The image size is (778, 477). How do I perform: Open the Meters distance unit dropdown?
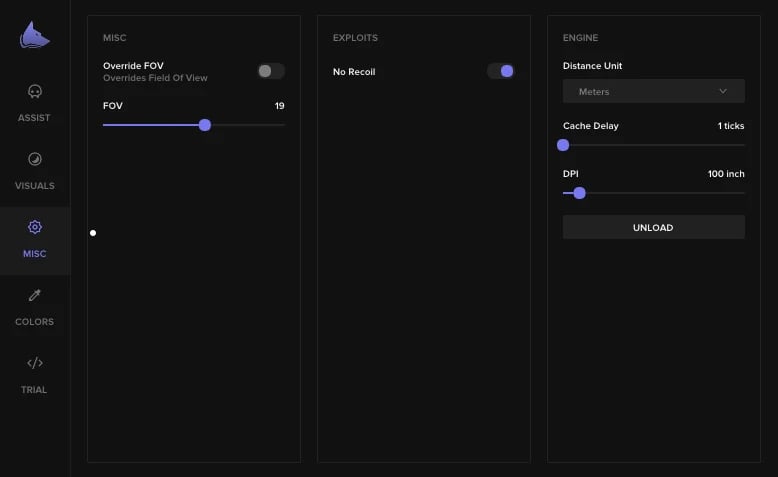point(653,91)
